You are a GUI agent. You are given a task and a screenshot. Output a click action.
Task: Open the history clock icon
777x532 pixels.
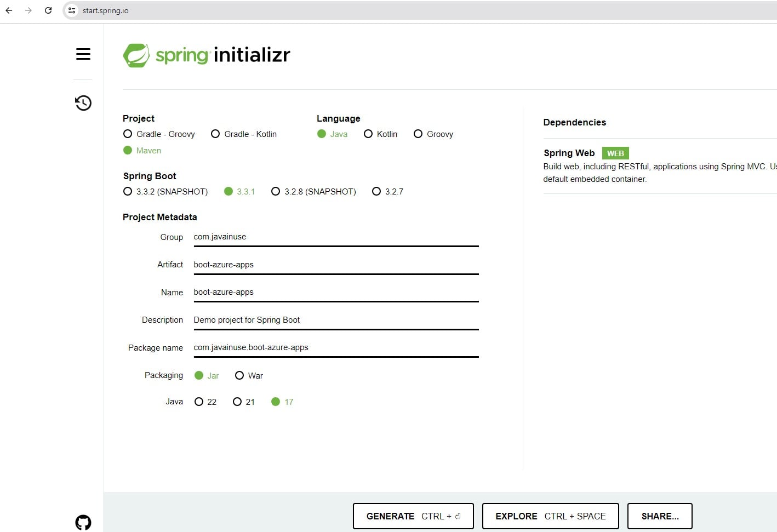click(83, 103)
